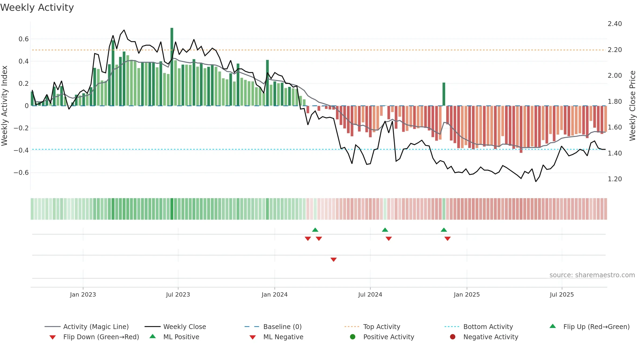Image resolution: width=644 pixels, height=362 pixels.
Task: Click the lone red triangle on the middle marker row
Action: (334, 260)
